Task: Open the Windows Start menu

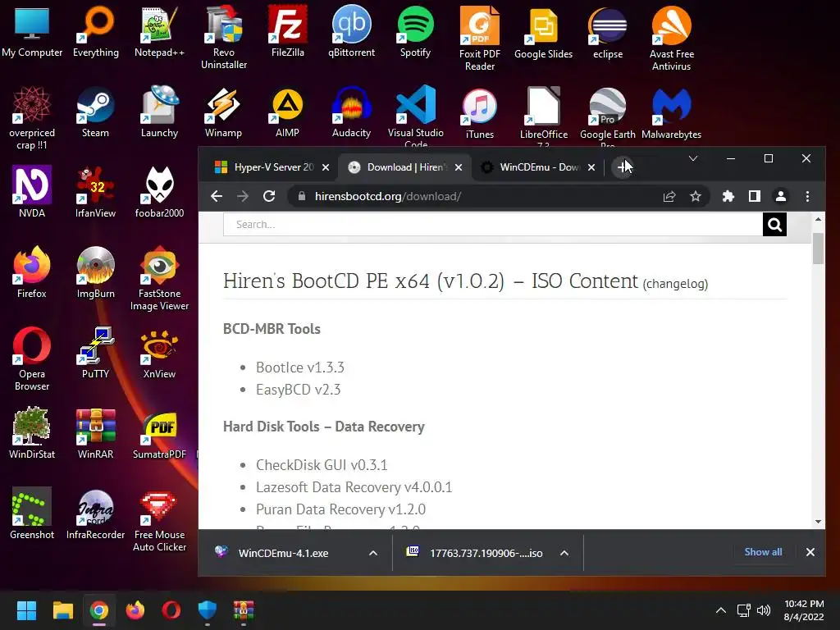Action: [26, 610]
